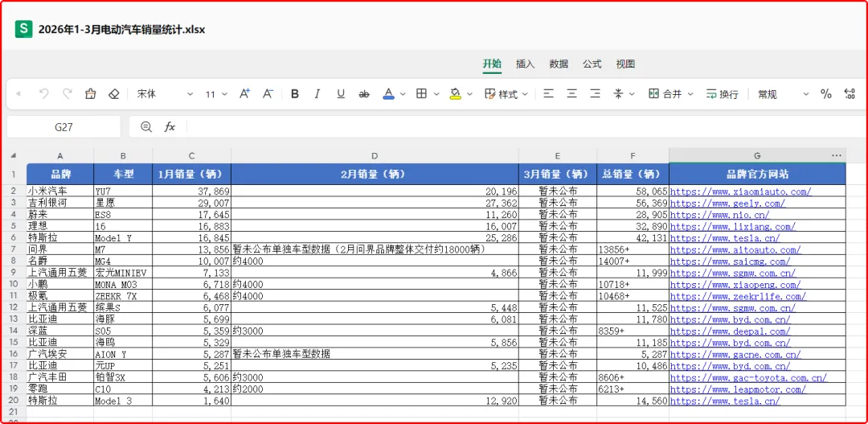Click the undo arrow icon
This screenshot has width=868, height=424.
click(43, 94)
